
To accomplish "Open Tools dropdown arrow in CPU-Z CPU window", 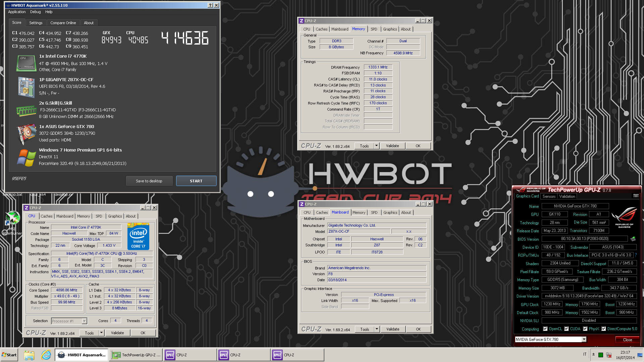I will pos(101,333).
